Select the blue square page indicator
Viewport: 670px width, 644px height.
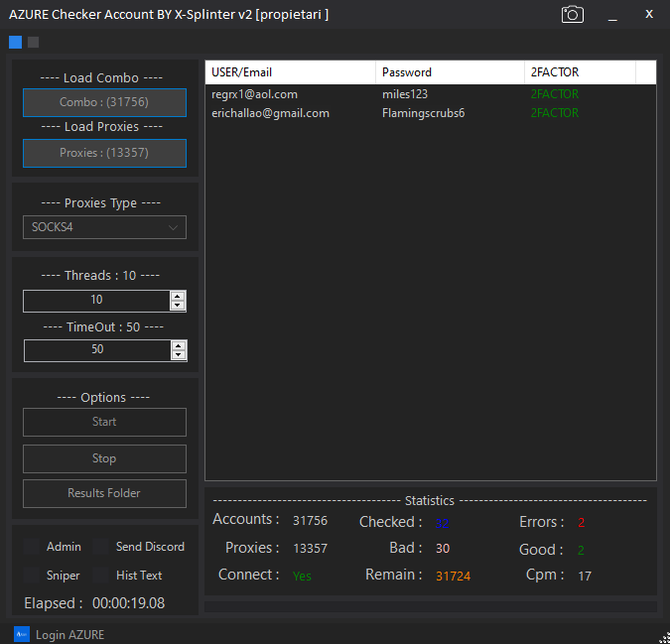15,42
